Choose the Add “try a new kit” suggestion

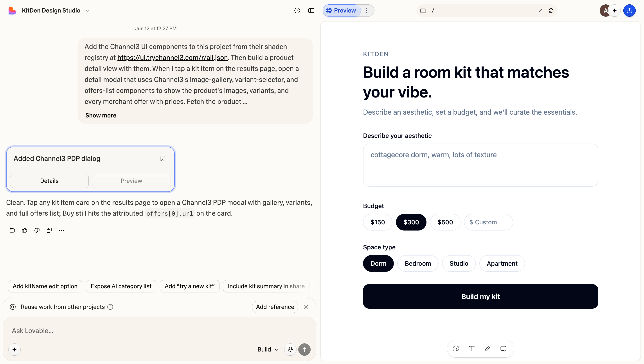189,286
